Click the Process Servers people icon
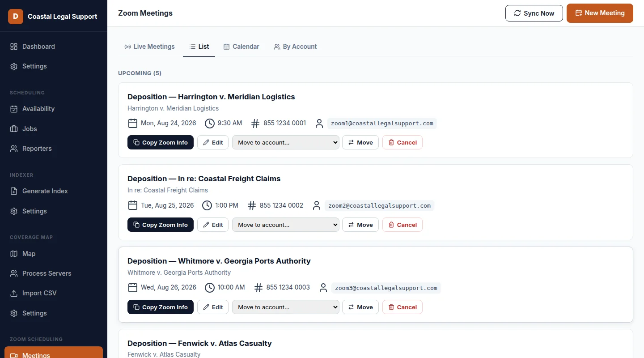This screenshot has width=644, height=358. pyautogui.click(x=14, y=273)
